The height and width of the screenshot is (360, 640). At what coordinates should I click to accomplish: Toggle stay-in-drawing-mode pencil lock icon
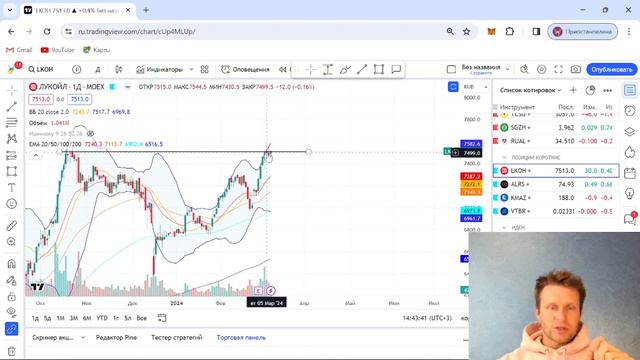12,280
